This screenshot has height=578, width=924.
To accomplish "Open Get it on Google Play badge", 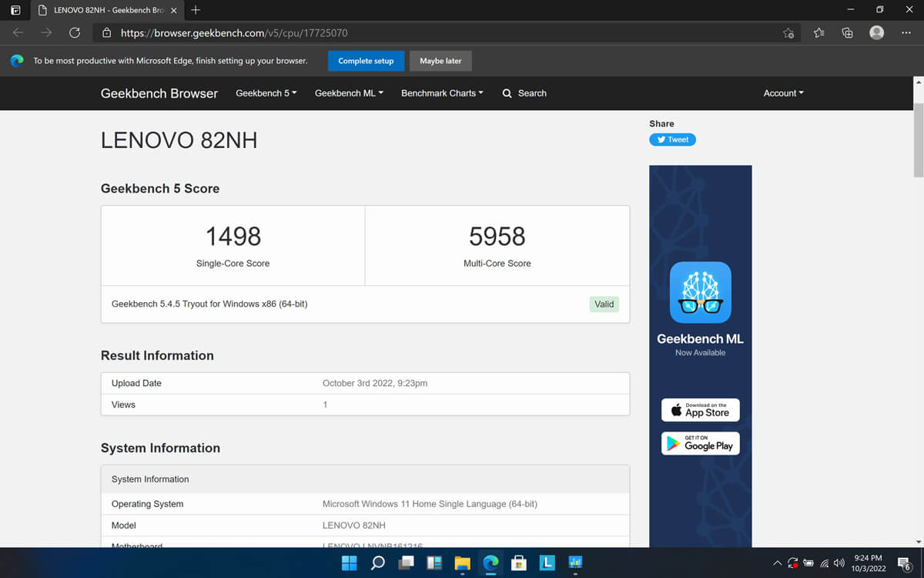I will pyautogui.click(x=700, y=443).
